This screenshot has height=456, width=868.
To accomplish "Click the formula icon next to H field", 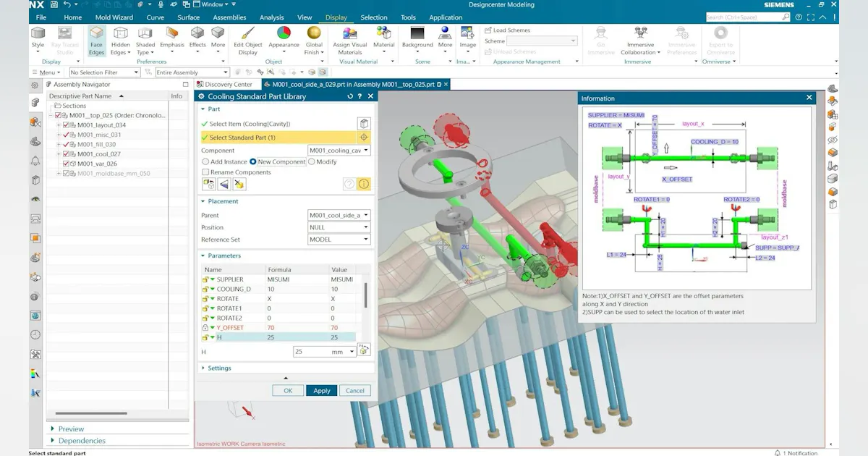I will (364, 350).
